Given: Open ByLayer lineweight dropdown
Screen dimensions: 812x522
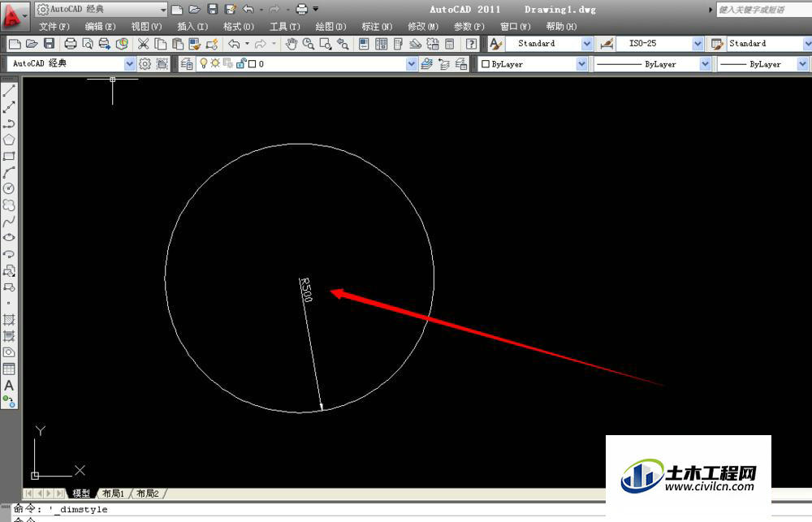Looking at the screenshot, I should pos(803,64).
